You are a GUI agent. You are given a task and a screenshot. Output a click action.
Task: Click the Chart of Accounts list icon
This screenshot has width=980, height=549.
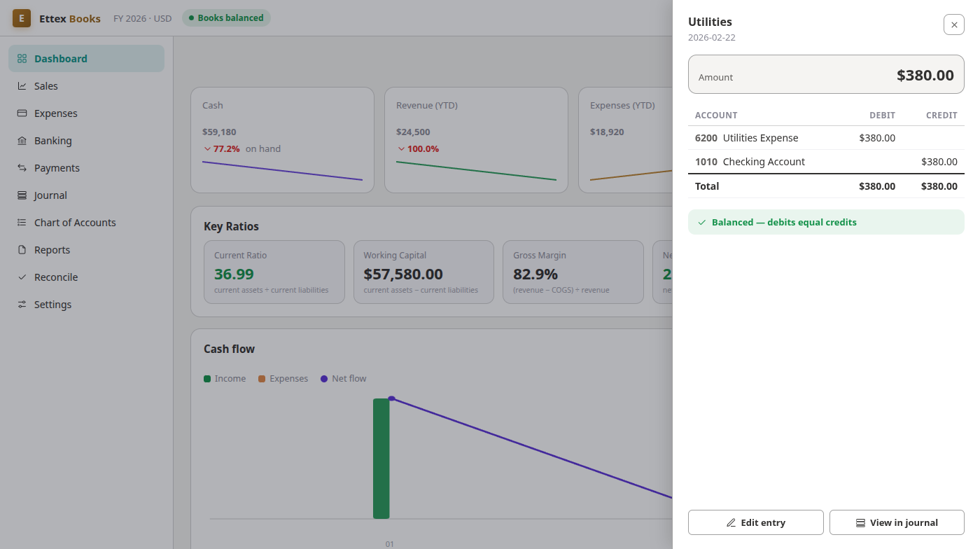click(x=22, y=223)
